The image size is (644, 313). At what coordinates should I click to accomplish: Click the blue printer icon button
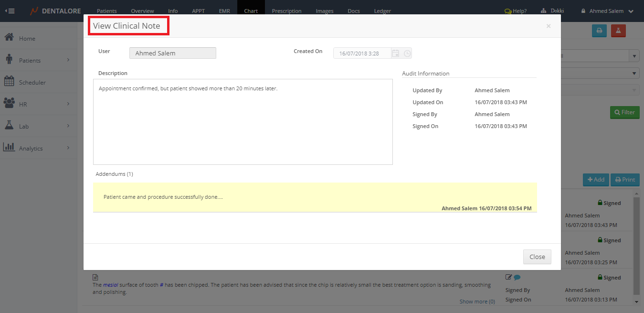[x=599, y=31]
